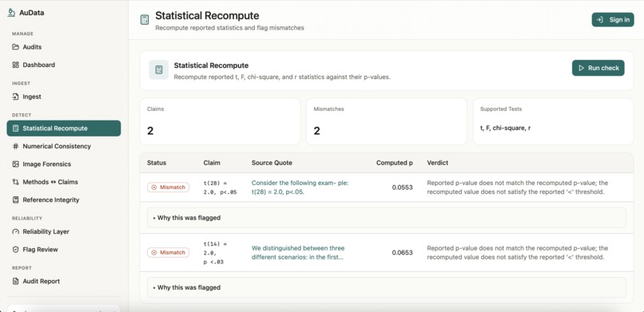The height and width of the screenshot is (312, 644).
Task: Click the Audit Report document icon
Action: tap(16, 281)
